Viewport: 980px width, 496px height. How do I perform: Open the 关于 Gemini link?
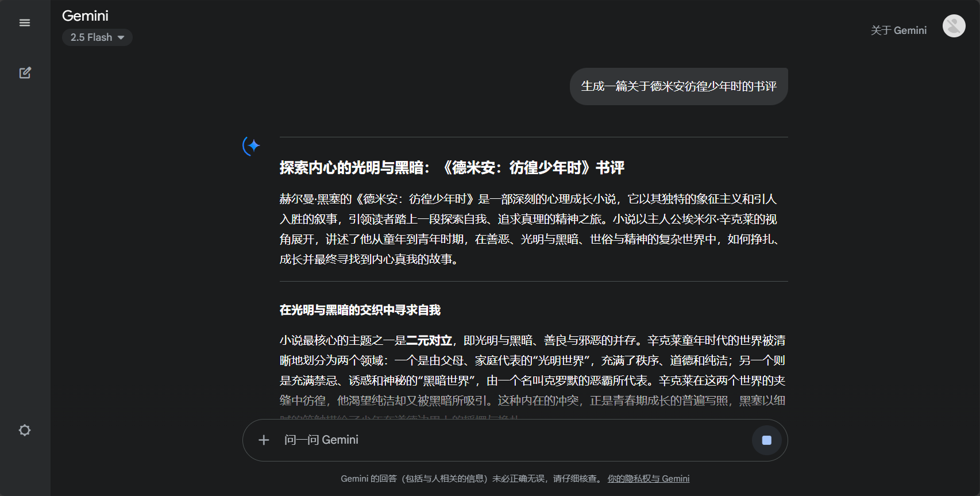point(898,30)
